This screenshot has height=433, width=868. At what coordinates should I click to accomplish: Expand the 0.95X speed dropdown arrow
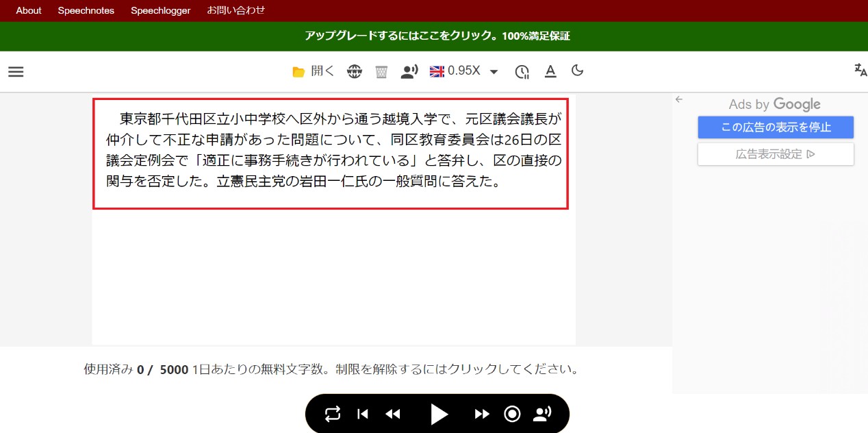click(494, 72)
